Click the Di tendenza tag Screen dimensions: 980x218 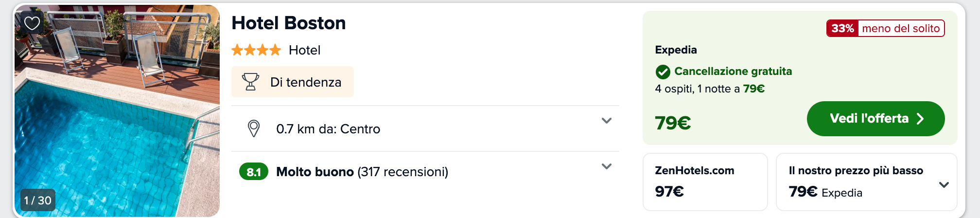(293, 82)
